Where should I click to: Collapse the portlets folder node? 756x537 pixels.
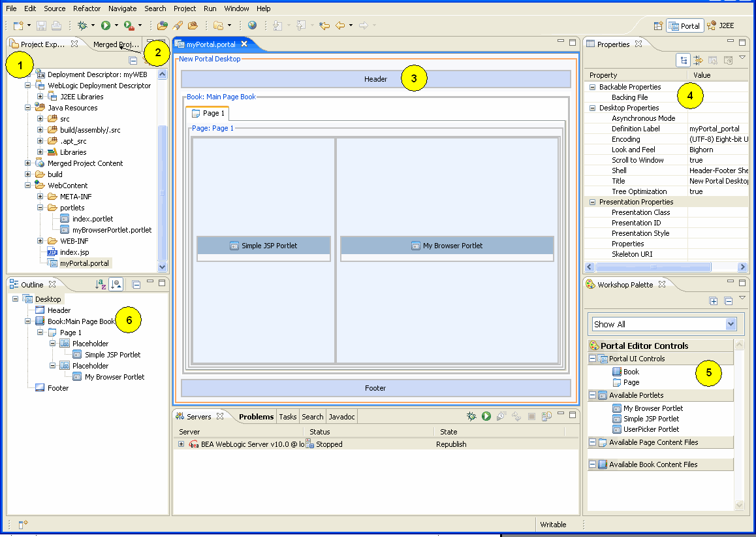click(40, 208)
